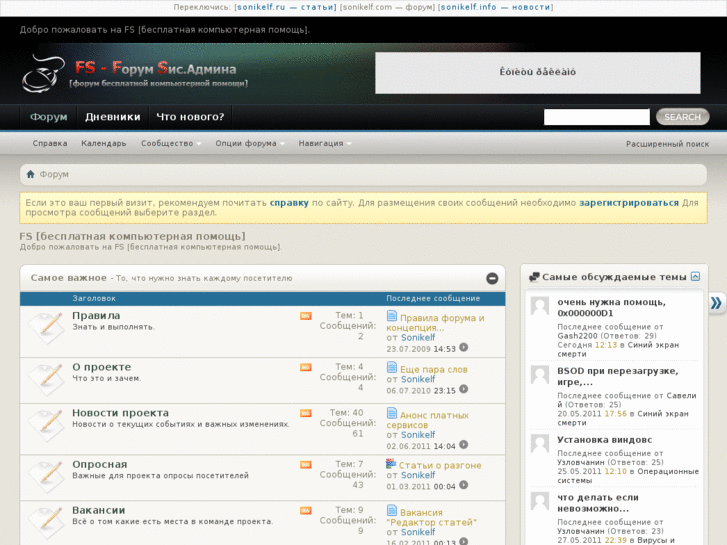Click the зарегистрироваться link in the notice
The image size is (727, 545).
tap(629, 203)
